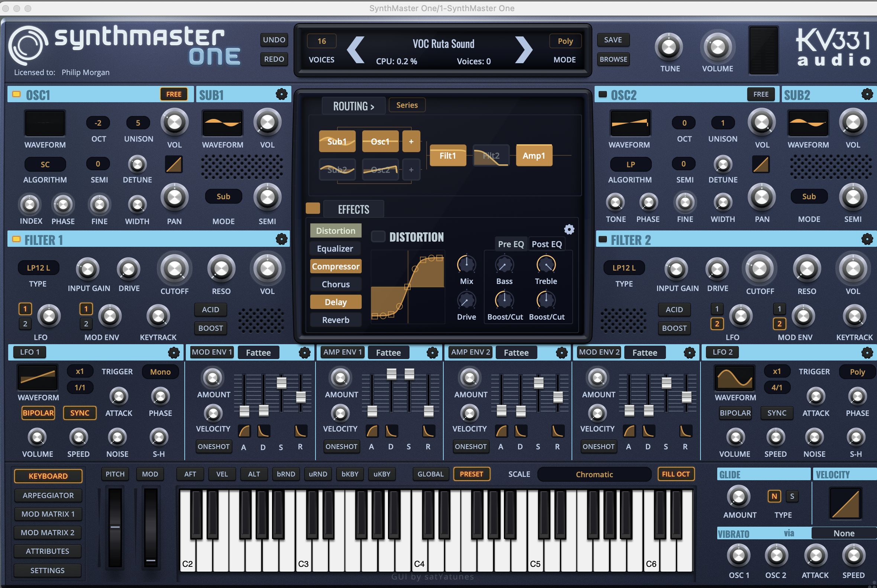
Task: Open the SETTINGS tab
Action: (48, 571)
